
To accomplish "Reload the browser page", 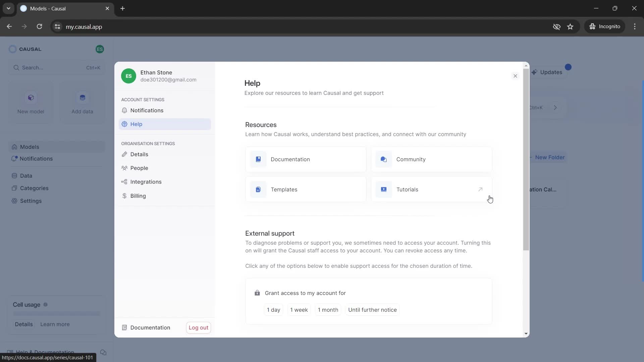I will [39, 26].
